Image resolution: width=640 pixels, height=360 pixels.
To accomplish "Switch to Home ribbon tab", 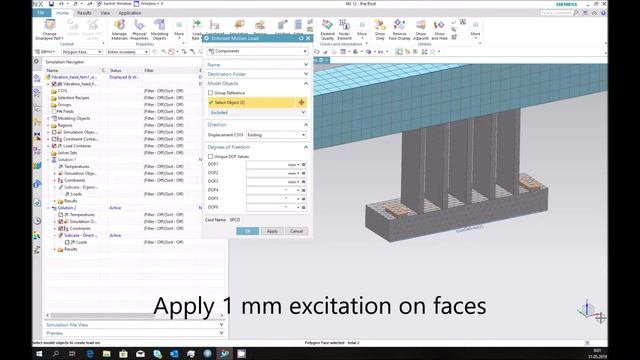I will (62, 13).
